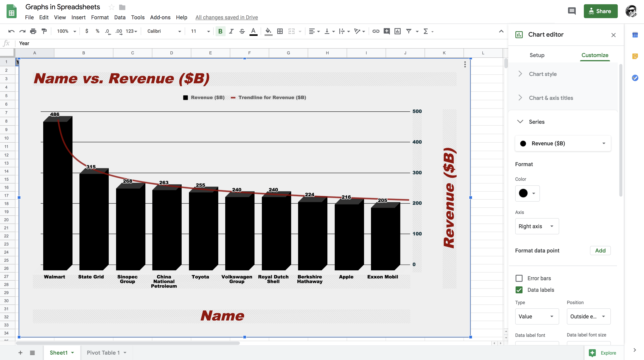Select the Paint format tool
The height and width of the screenshot is (360, 644).
click(x=44, y=31)
